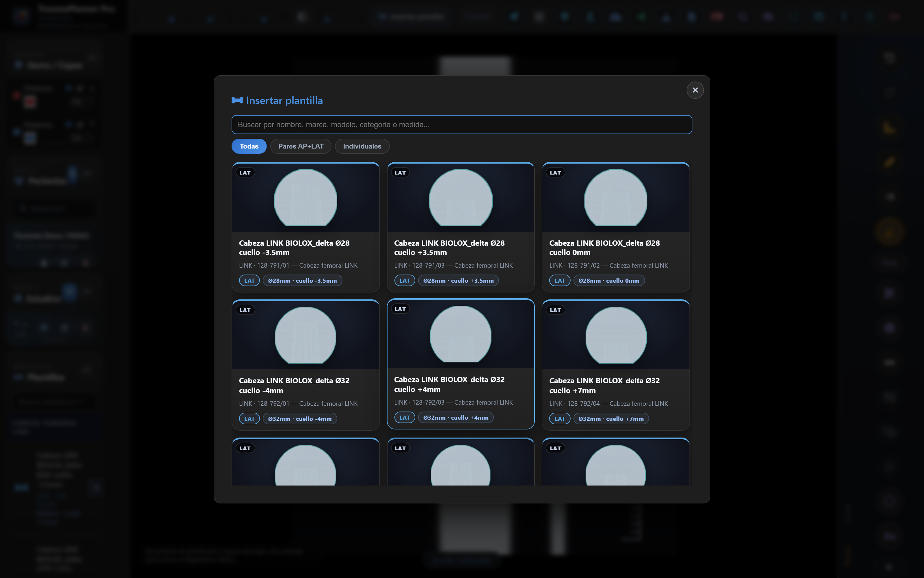924x578 pixels.
Task: Select title Cabeza LINK BIOLOX_delta Ø32 cuello +4mm
Action: coord(449,384)
